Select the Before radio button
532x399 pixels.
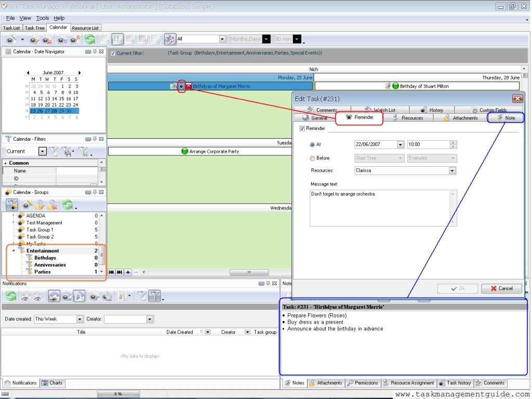(312, 158)
